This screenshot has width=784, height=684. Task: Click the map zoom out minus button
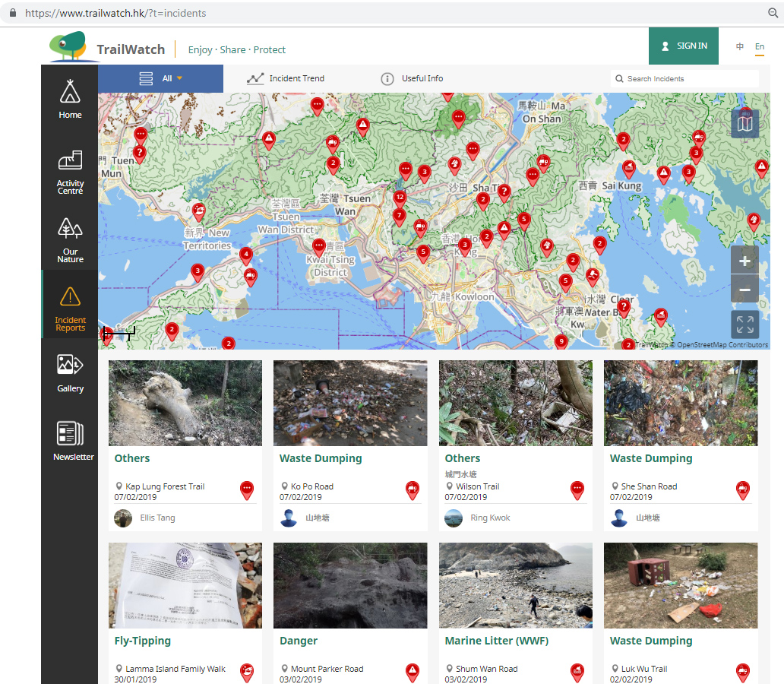click(744, 290)
